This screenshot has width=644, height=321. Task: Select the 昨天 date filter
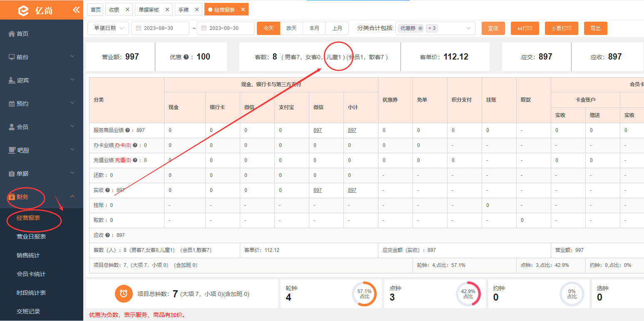291,28
